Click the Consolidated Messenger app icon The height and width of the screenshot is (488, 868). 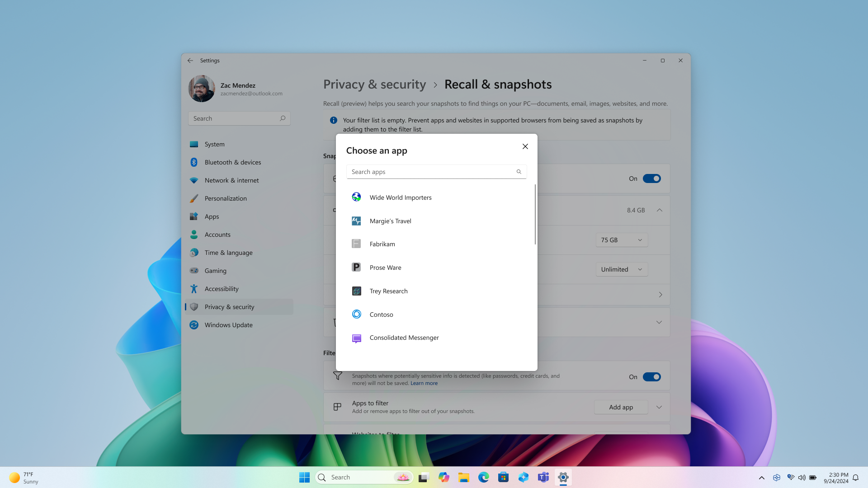click(356, 338)
